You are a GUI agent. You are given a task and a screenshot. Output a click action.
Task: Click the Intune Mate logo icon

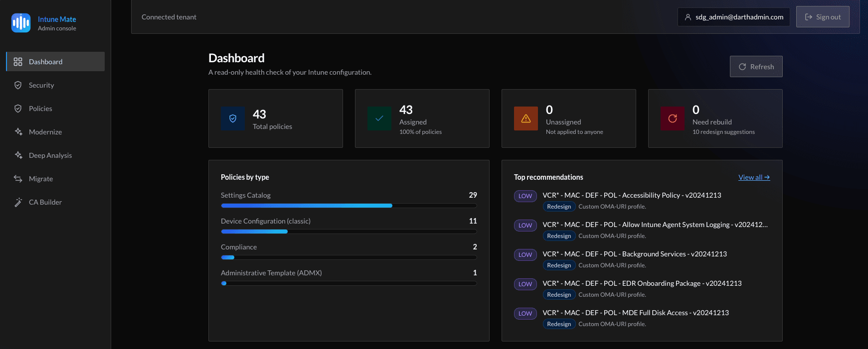click(x=21, y=23)
